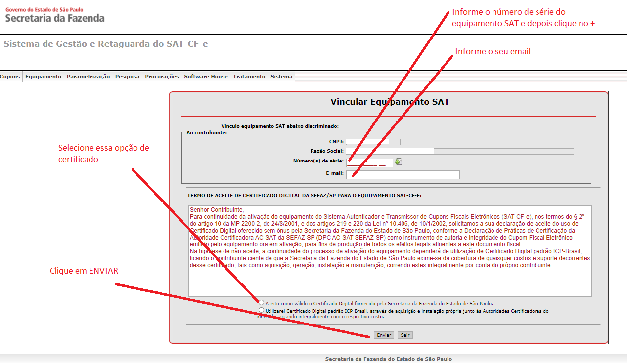Choose the 'Utilizarei Certificado Digital padrão ICP-Brasil' option

coord(261,310)
